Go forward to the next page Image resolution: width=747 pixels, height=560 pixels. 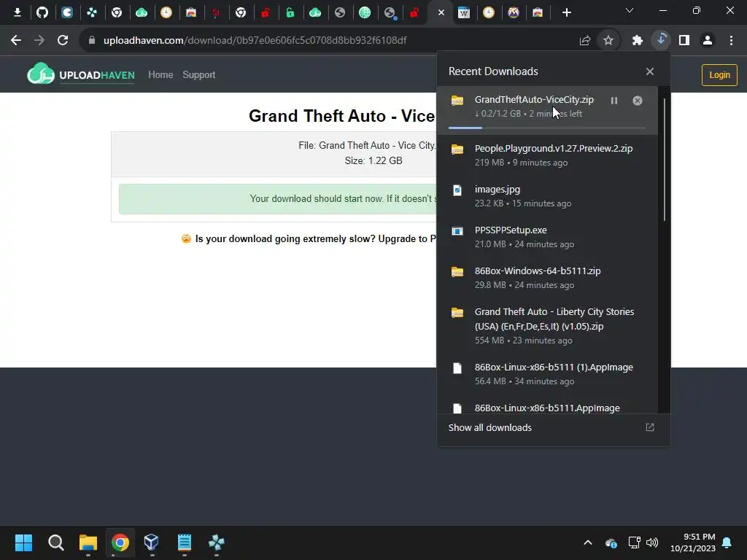point(39,41)
